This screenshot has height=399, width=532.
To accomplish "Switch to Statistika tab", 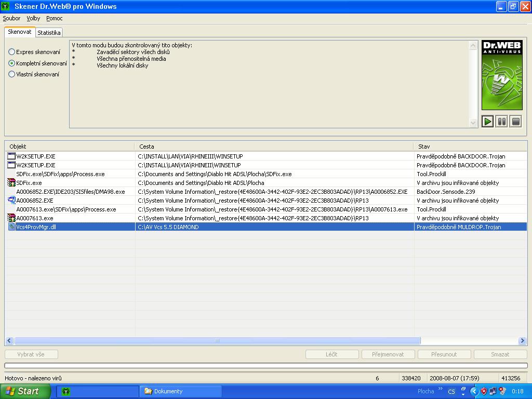I will (x=49, y=33).
